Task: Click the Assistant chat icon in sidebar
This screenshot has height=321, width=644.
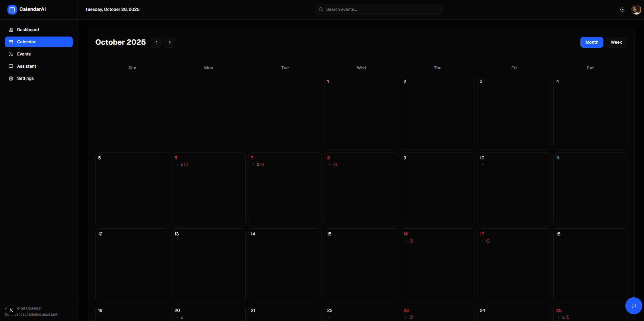Action: tap(10, 66)
